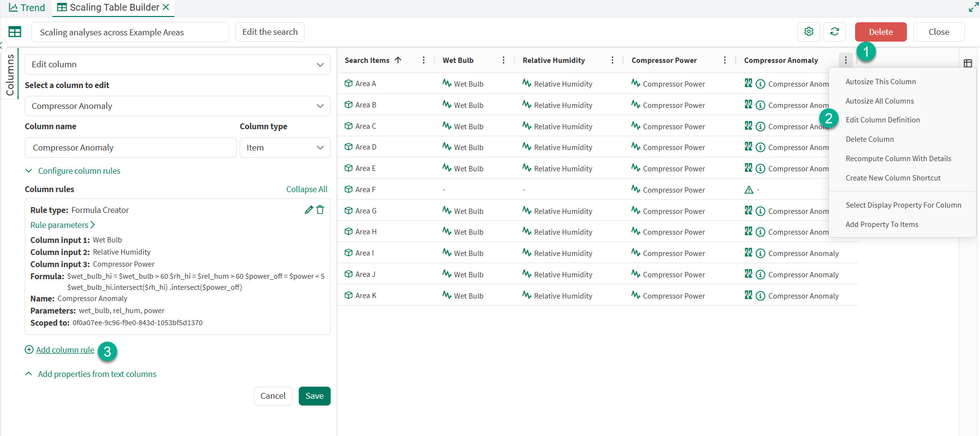Switch to the Trend tab
980x436 pixels.
click(27, 8)
